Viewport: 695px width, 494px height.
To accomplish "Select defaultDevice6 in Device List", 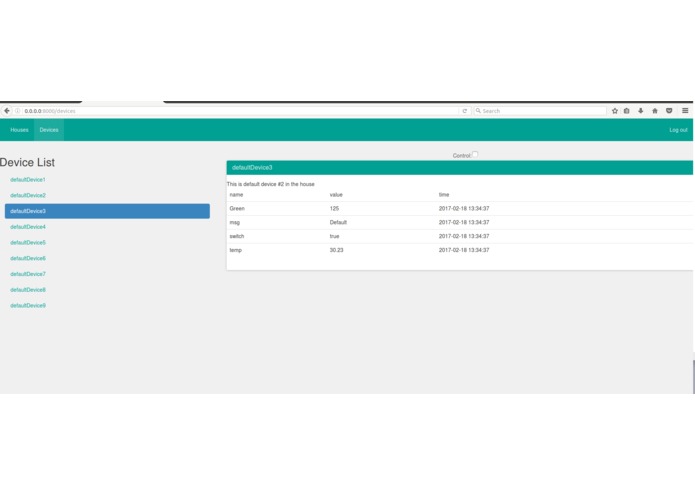I will coord(27,258).
